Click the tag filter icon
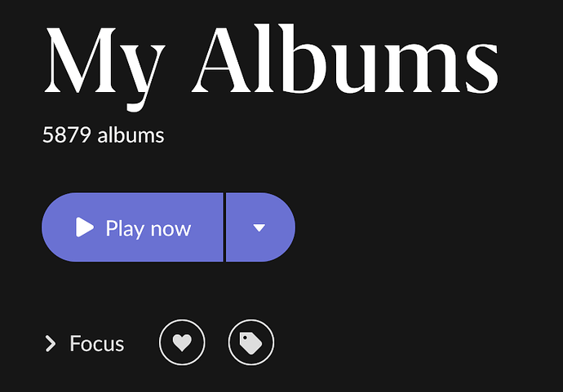Image resolution: width=563 pixels, height=392 pixels. 251,342
